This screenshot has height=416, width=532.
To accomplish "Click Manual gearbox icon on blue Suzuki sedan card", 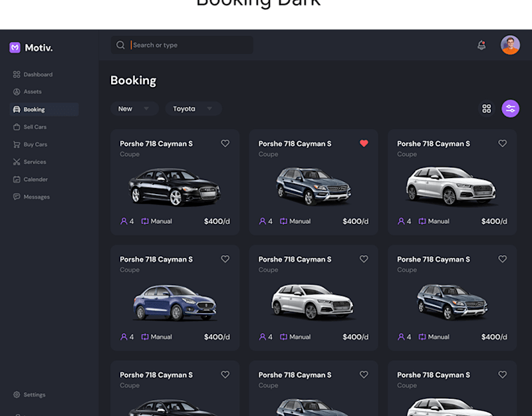I will (145, 337).
